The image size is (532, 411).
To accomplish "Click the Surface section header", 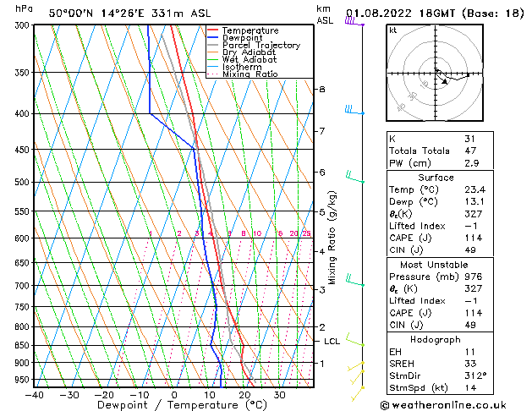I will [435, 178].
